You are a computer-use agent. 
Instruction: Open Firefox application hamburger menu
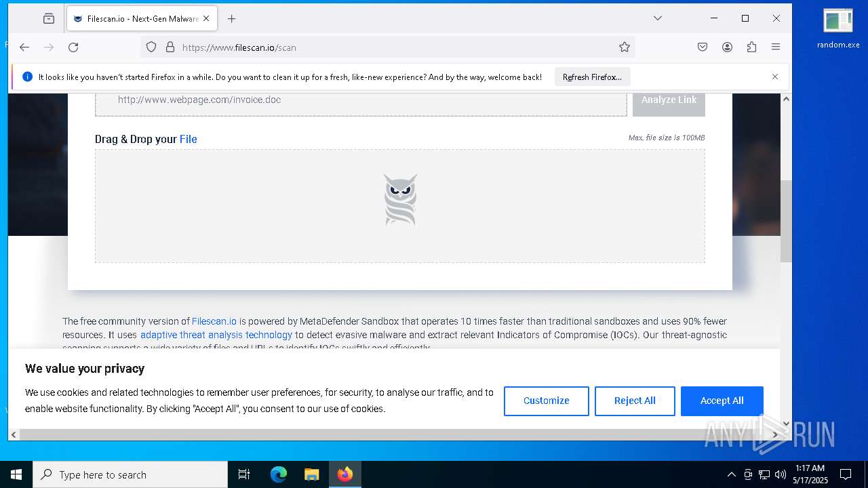pos(776,47)
